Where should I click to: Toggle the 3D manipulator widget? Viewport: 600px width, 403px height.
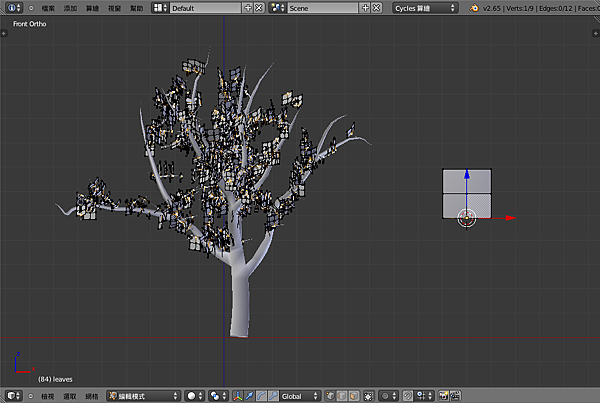(x=238, y=396)
